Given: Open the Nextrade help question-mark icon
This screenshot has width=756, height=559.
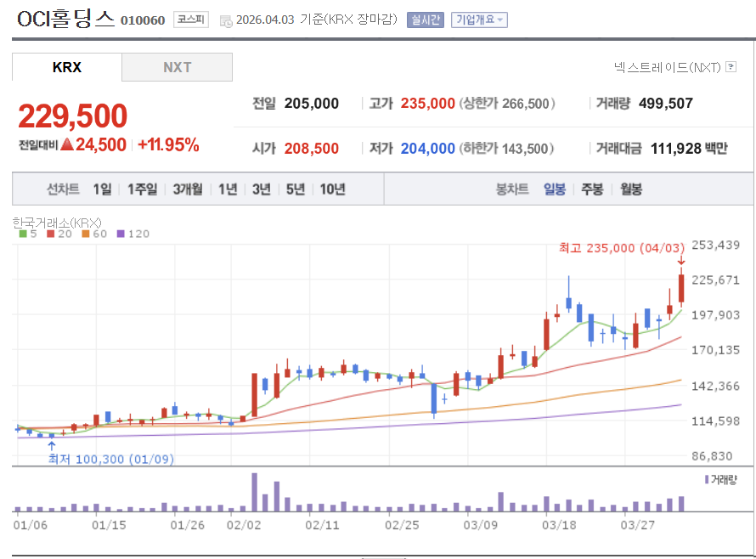Looking at the screenshot, I should pyautogui.click(x=731, y=66).
